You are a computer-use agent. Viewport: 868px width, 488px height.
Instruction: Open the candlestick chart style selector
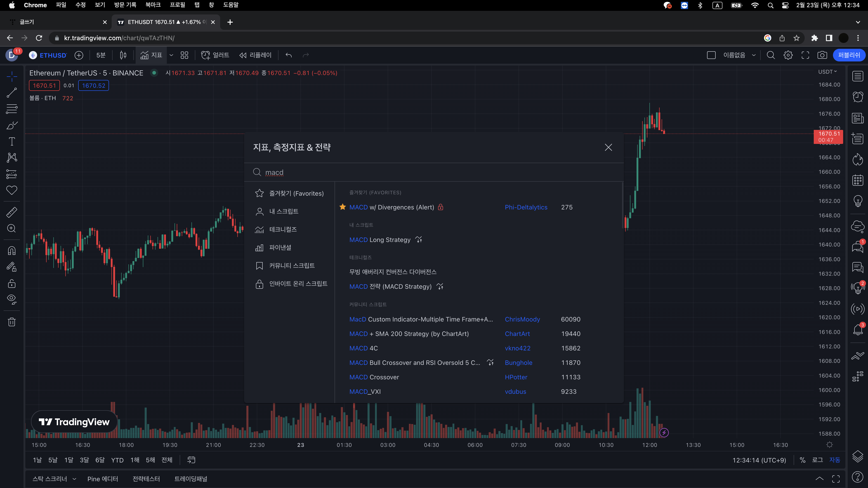pos(123,55)
